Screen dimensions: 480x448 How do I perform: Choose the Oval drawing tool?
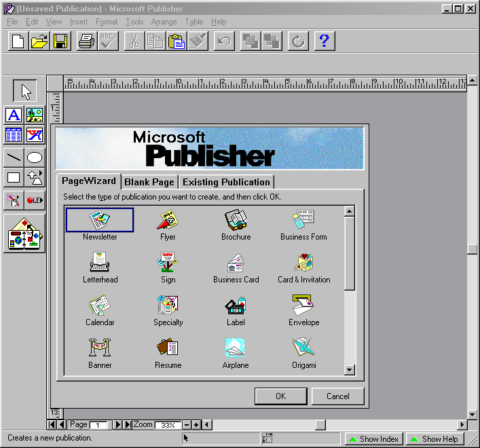click(35, 157)
